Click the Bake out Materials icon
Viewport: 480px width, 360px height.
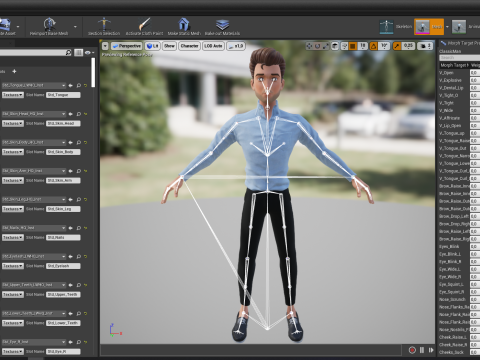tap(222, 24)
